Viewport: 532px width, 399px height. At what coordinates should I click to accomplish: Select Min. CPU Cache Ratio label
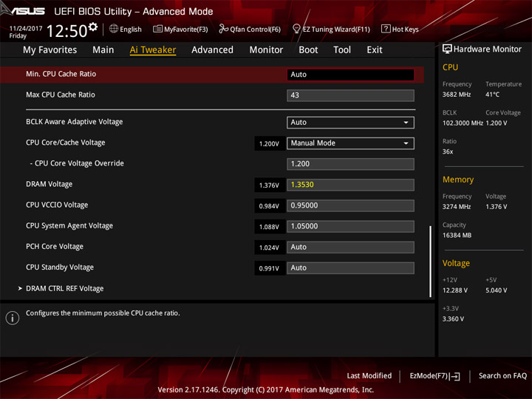pos(61,74)
